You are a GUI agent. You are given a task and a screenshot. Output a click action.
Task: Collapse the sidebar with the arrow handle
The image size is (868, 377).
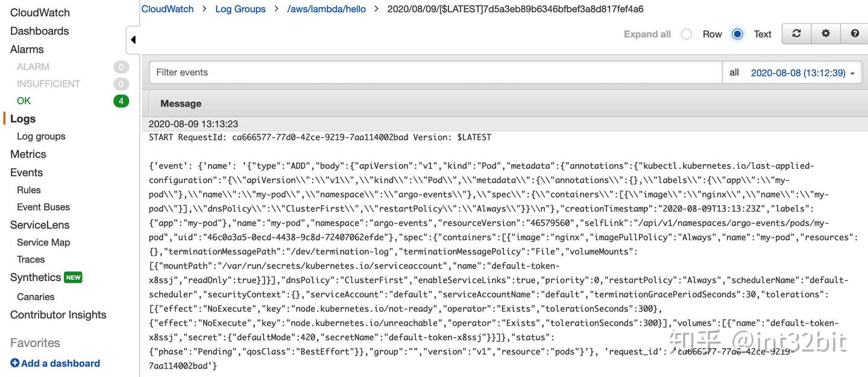pyautogui.click(x=133, y=40)
